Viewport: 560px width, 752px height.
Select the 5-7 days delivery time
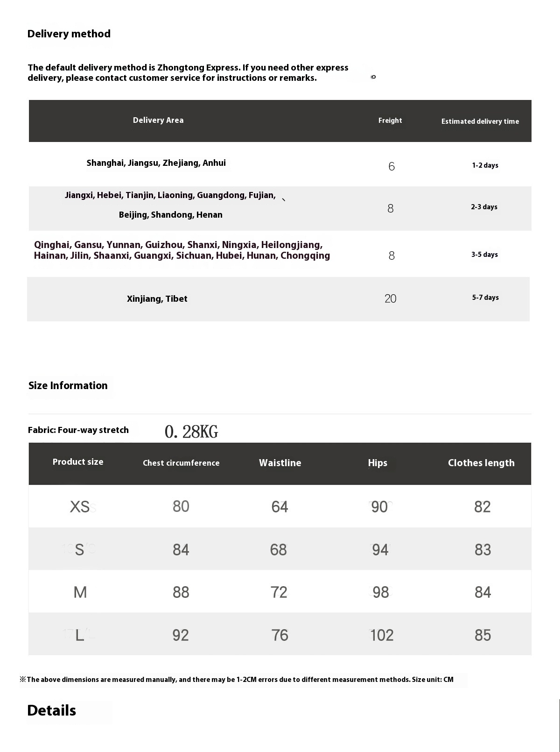pyautogui.click(x=485, y=298)
